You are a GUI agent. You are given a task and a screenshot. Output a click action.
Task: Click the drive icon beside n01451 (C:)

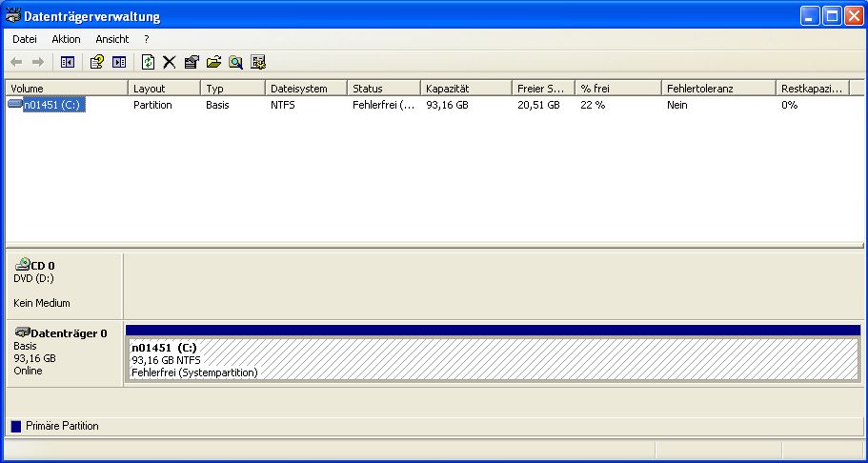pos(15,104)
